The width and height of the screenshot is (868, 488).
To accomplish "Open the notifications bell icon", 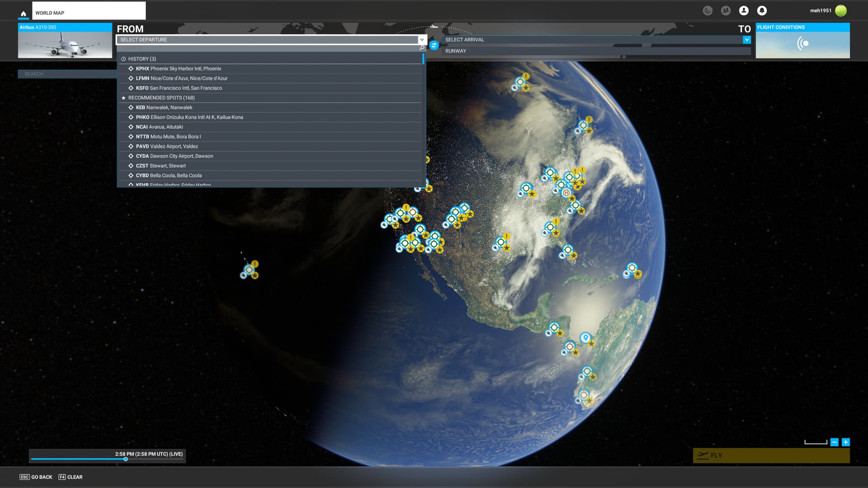I will pyautogui.click(x=762, y=10).
